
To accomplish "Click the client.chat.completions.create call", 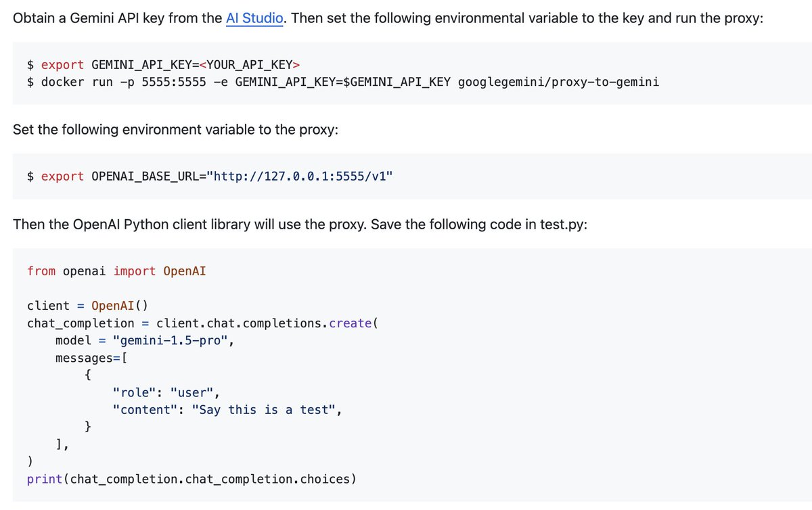I will 267,323.
